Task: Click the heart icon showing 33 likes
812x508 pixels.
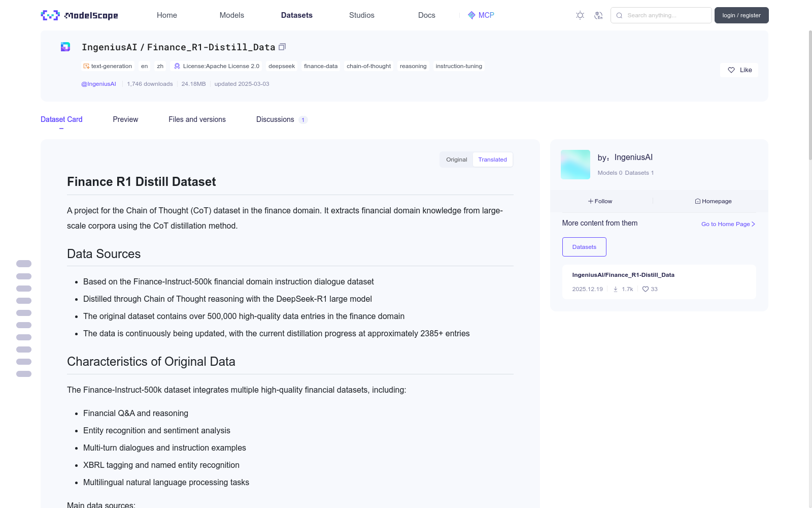Action: (x=646, y=289)
